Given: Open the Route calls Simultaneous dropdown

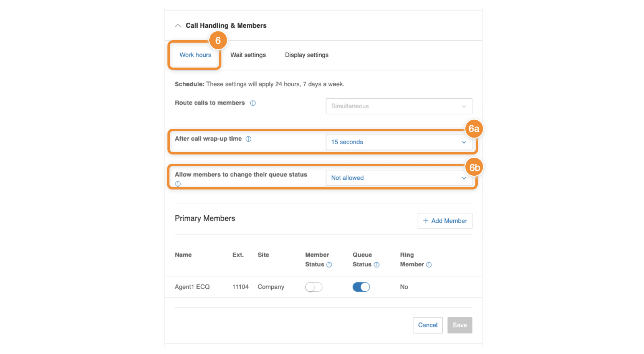Looking at the screenshot, I should (x=398, y=106).
